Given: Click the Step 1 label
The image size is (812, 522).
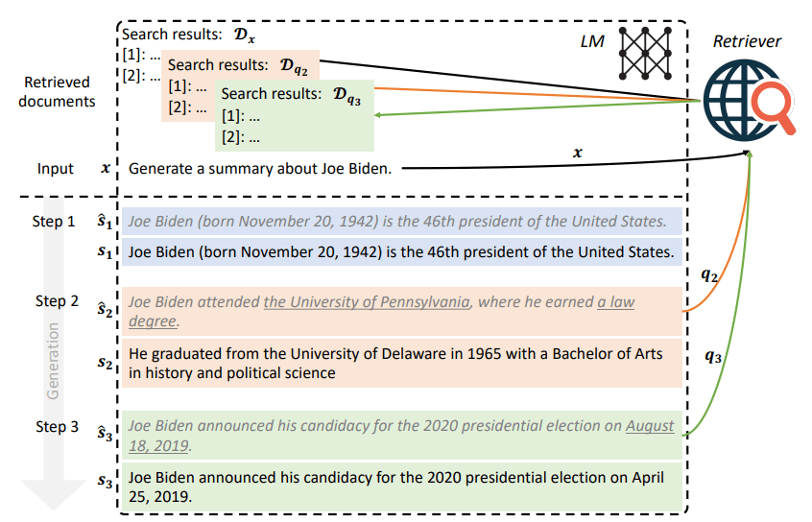Looking at the screenshot, I should 54,222.
